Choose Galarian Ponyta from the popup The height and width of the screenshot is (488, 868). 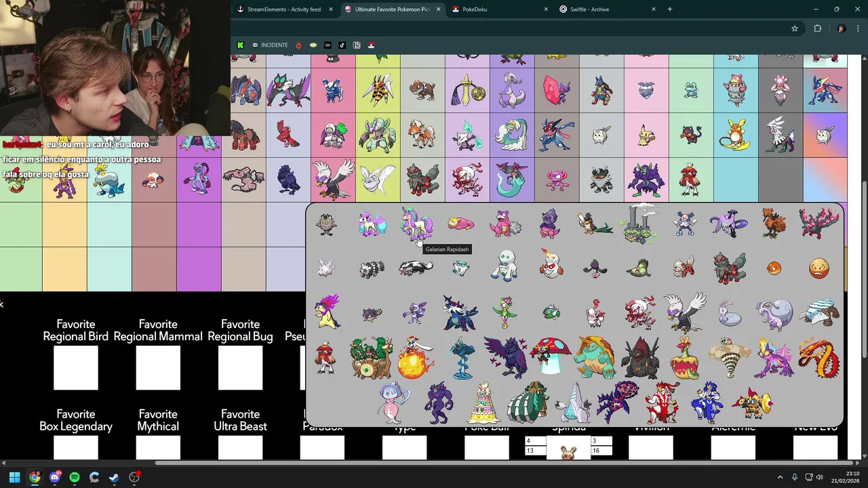point(372,224)
